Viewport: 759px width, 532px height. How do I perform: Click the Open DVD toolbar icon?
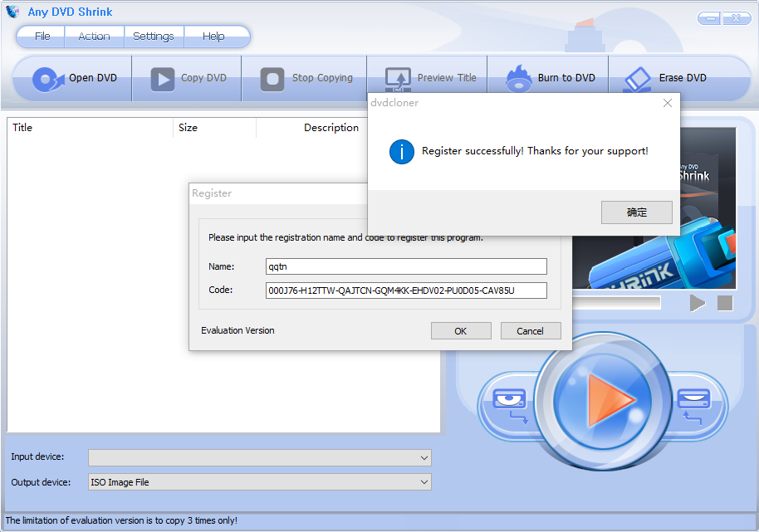(47, 79)
